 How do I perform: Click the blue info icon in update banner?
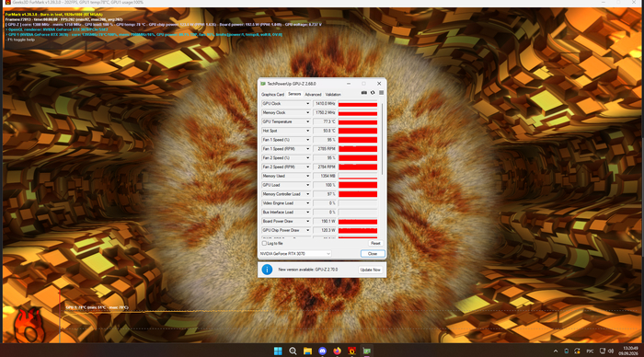click(x=267, y=270)
